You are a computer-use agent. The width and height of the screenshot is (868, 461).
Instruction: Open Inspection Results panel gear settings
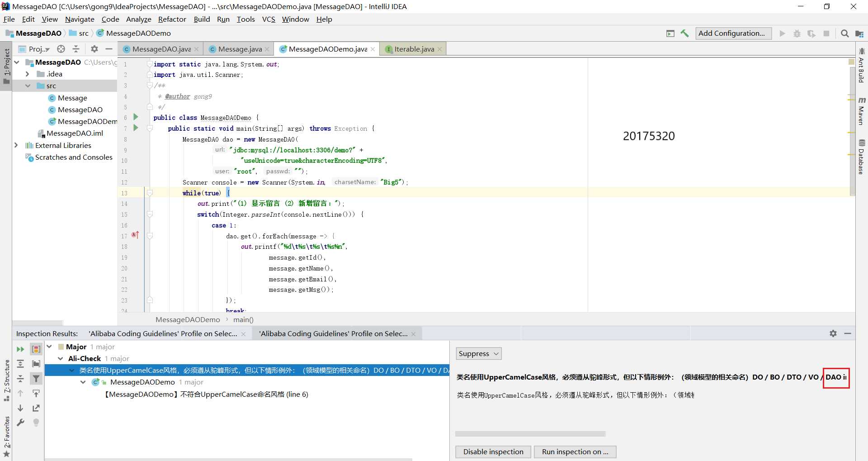point(833,333)
